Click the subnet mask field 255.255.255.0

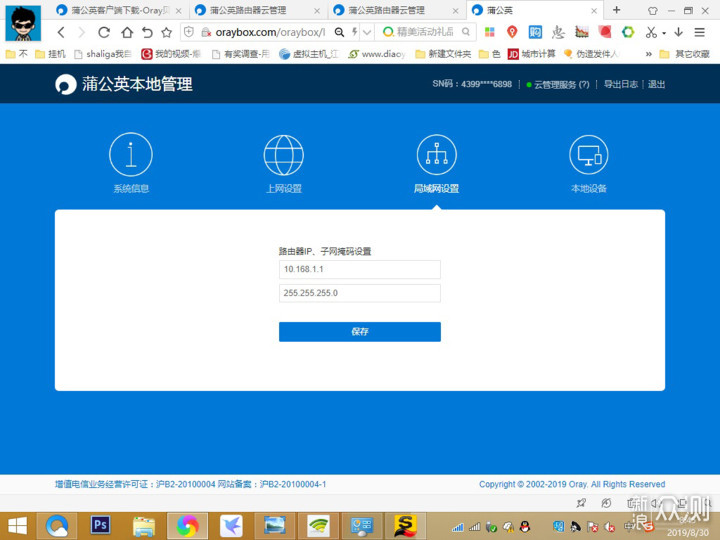[360, 293]
